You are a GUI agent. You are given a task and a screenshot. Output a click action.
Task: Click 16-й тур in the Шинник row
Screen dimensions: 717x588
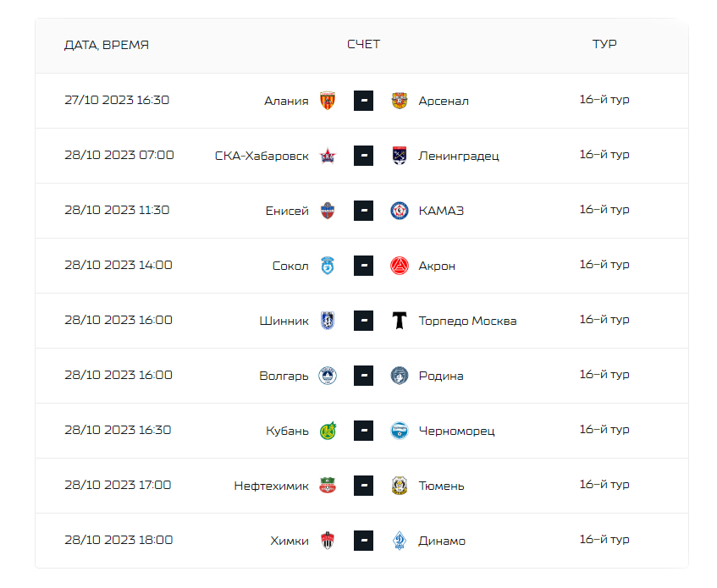[x=604, y=319]
